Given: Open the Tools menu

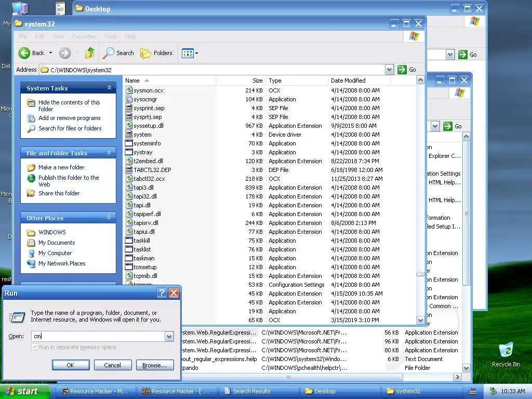Looking at the screenshot, I should (x=110, y=36).
